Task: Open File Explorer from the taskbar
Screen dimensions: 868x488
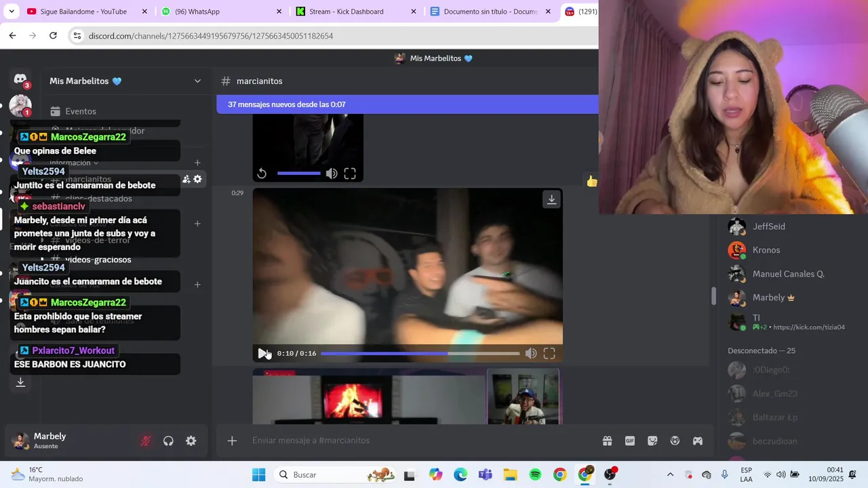Action: tap(510, 474)
